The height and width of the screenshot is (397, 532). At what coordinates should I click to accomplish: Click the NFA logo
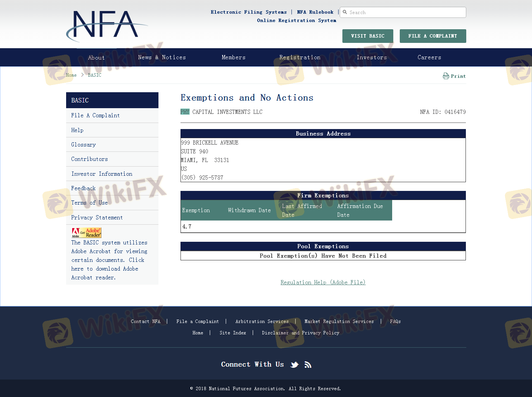[107, 26]
